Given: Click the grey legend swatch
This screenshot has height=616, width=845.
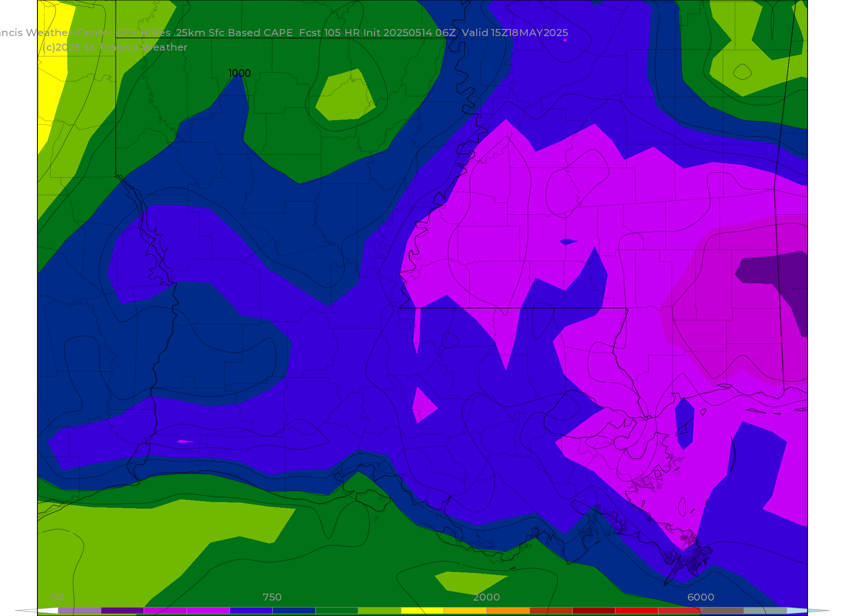Looking at the screenshot, I should tap(765, 611).
